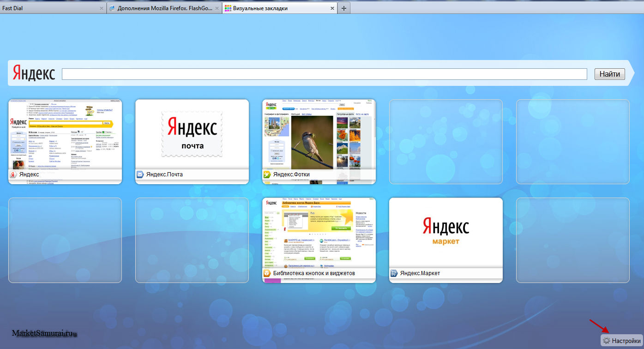Open the Настройки settings button
Image resolution: width=644 pixels, height=349 pixels.
[621, 341]
